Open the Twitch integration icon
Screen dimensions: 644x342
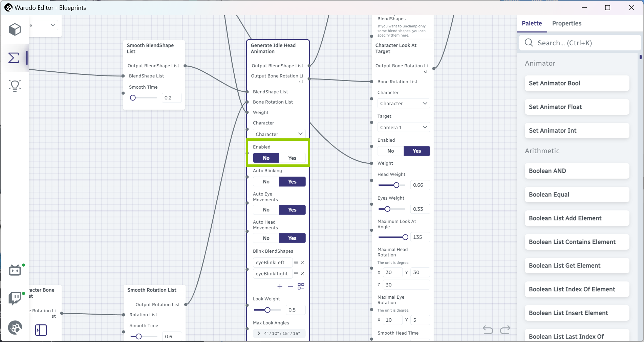pos(15,299)
